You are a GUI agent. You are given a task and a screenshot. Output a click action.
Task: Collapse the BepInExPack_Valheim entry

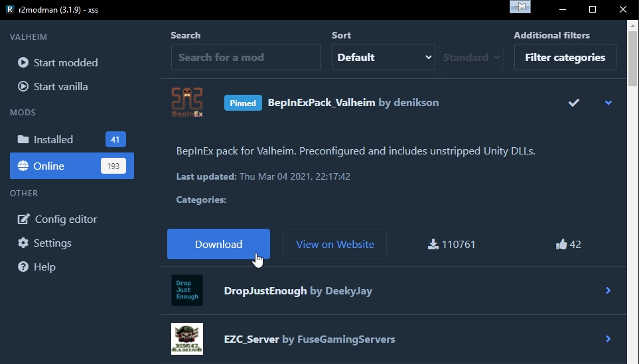[x=608, y=103]
